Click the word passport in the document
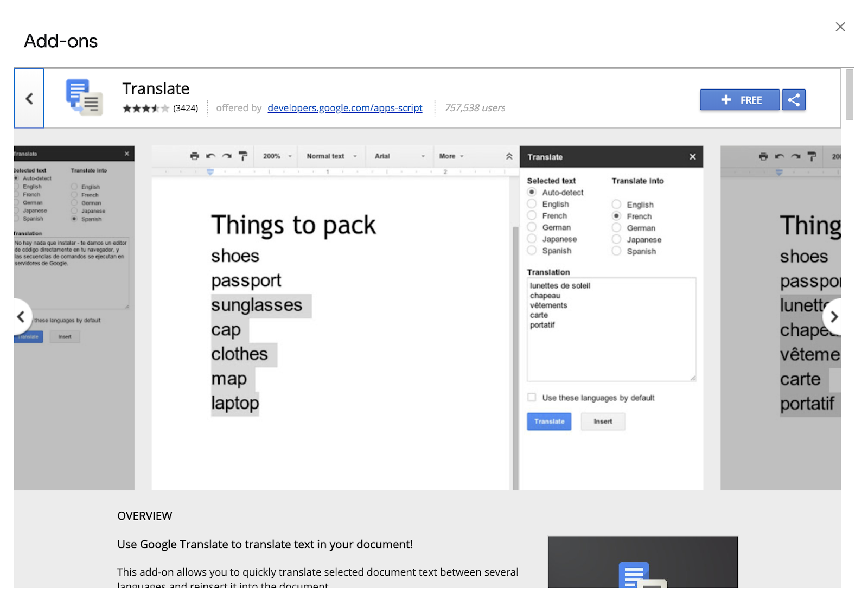 pos(246,280)
